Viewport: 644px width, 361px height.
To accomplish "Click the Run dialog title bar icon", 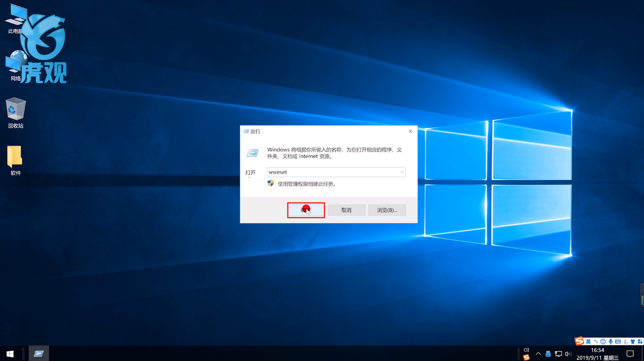I will [246, 131].
